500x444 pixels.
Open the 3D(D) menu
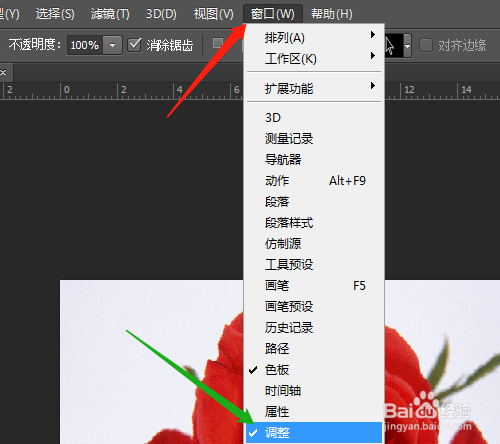(x=161, y=14)
